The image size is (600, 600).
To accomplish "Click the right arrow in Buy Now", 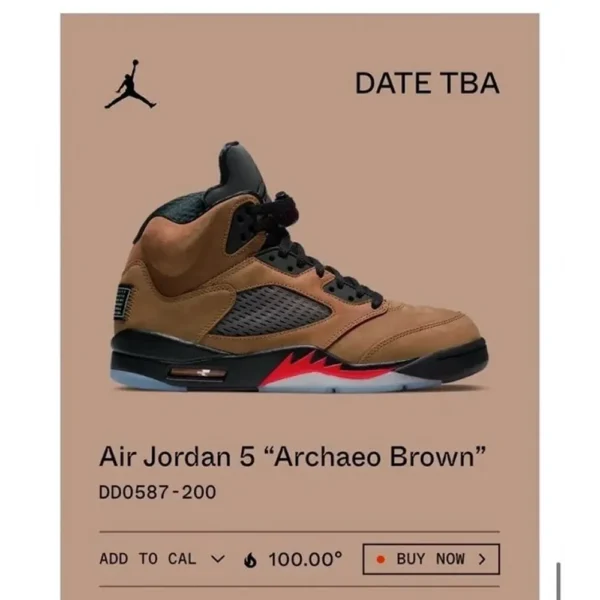I will 482,559.
